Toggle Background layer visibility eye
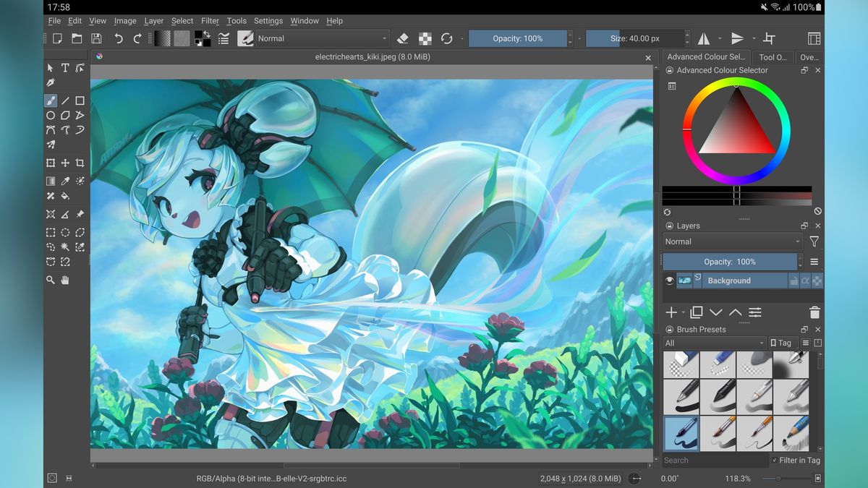Screen dimensions: 868x488 point(669,281)
